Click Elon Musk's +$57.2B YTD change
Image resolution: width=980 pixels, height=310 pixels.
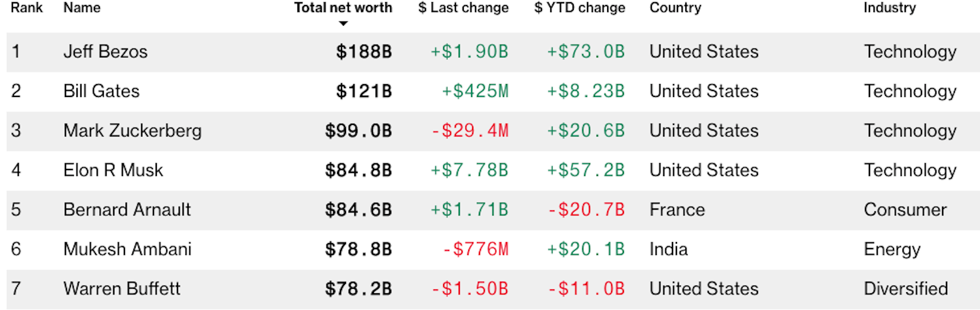[x=585, y=171]
